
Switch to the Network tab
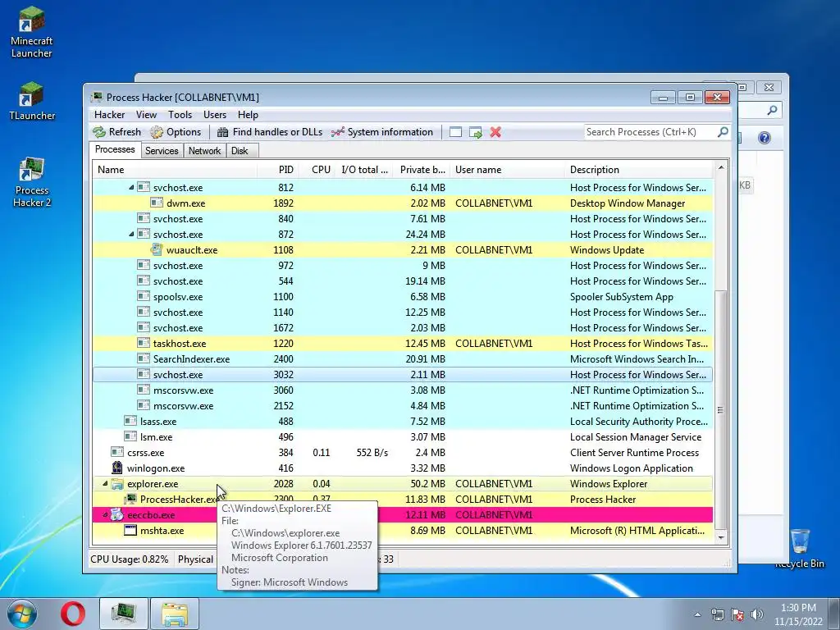(x=204, y=151)
